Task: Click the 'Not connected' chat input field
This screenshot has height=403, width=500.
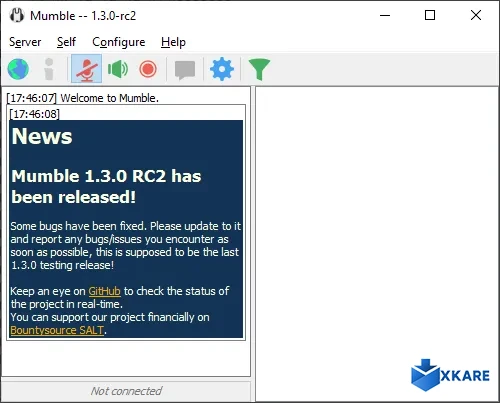Action: click(x=126, y=391)
